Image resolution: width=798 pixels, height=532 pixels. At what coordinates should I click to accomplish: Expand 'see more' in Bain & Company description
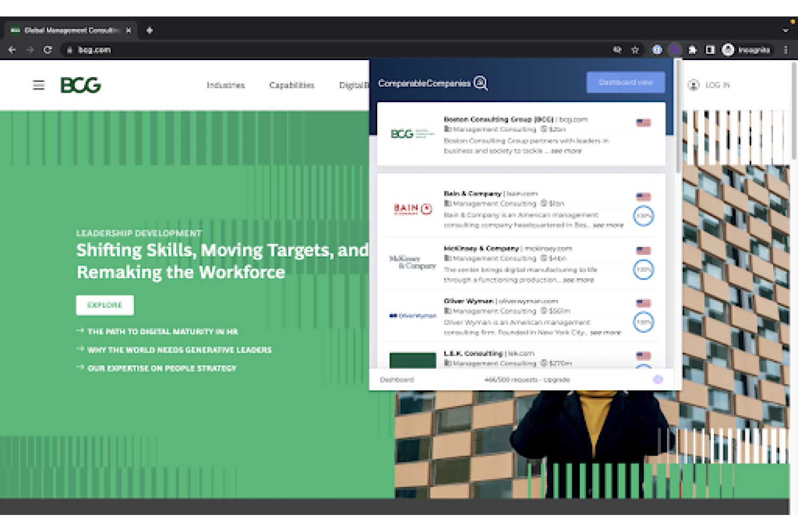(608, 225)
